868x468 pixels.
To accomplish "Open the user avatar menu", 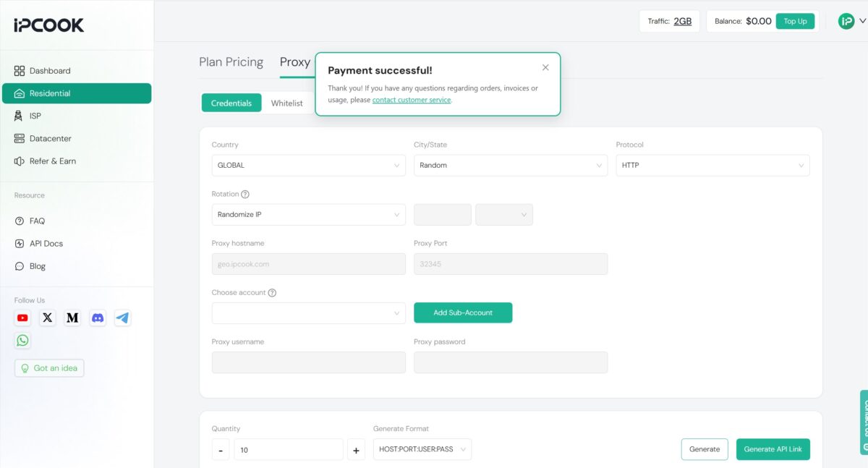I will (851, 21).
